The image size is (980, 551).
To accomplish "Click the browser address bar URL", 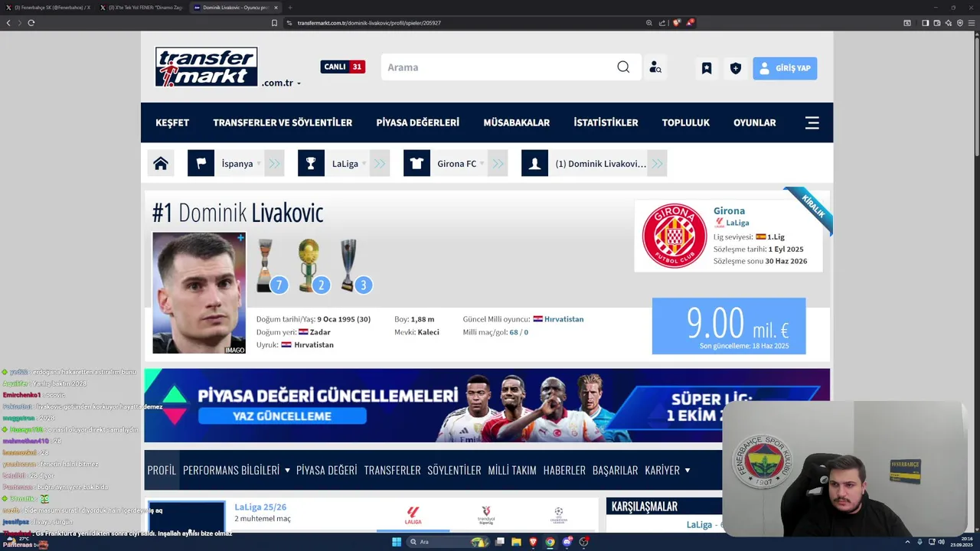I will [x=369, y=23].
